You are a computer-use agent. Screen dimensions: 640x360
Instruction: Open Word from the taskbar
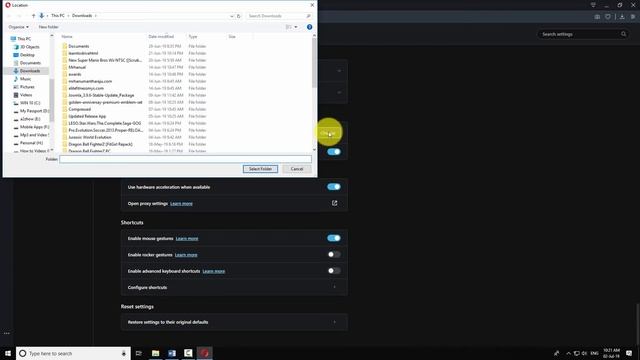[172, 353]
